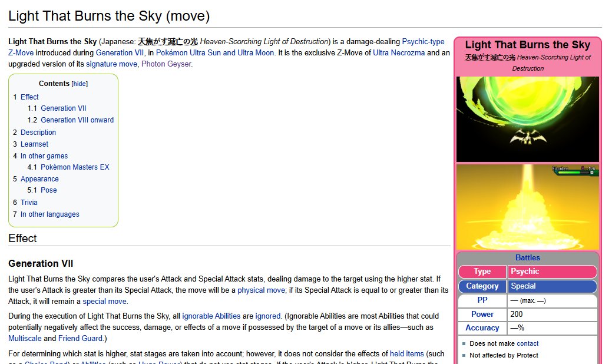Open the Multiscale ability link
Viewport: 612px width, 364px height.
(25, 338)
